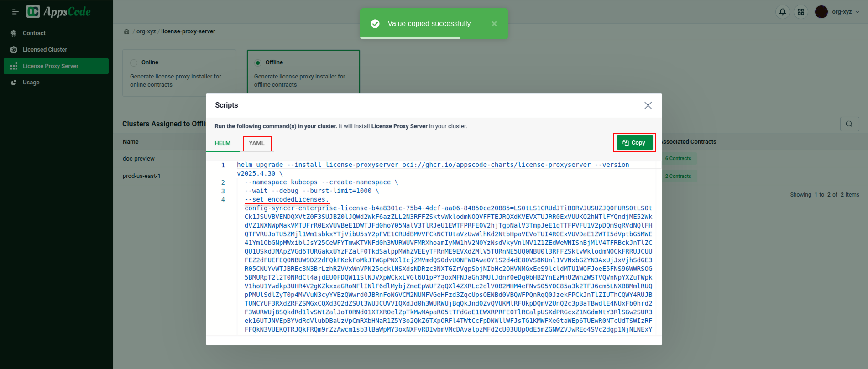Click the org-xyz breadcrumb link
The width and height of the screenshot is (868, 369).
tap(146, 31)
